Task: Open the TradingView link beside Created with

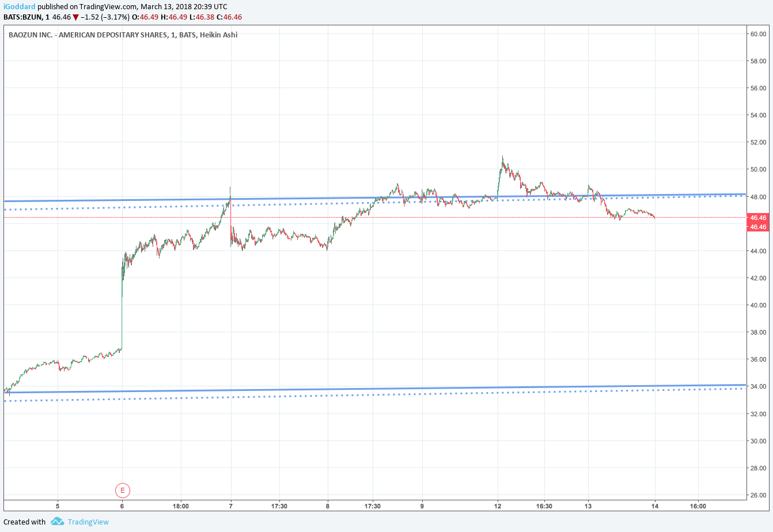Action: point(88,522)
